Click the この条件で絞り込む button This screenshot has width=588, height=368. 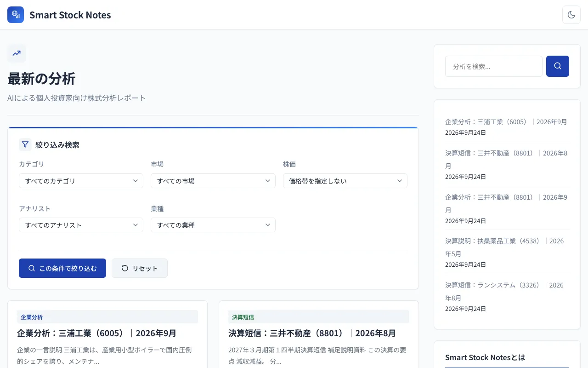[x=62, y=268]
